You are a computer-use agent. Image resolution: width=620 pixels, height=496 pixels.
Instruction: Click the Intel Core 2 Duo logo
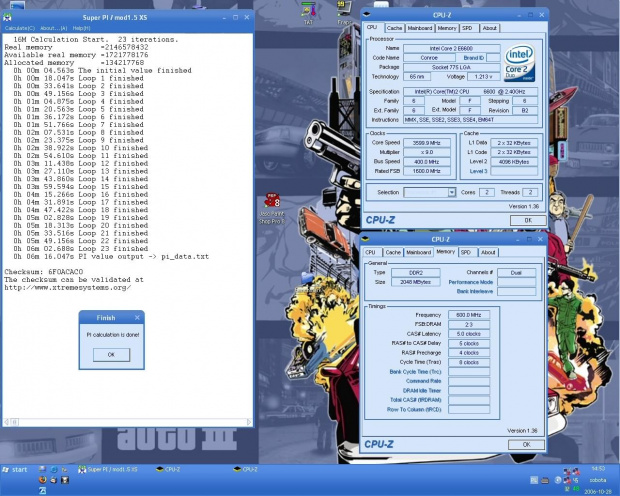[520, 63]
